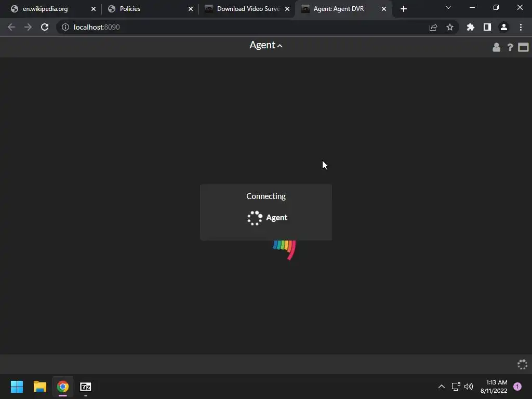The height and width of the screenshot is (399, 532).
Task: Click the connecting spinner in dialog
Action: click(x=255, y=218)
